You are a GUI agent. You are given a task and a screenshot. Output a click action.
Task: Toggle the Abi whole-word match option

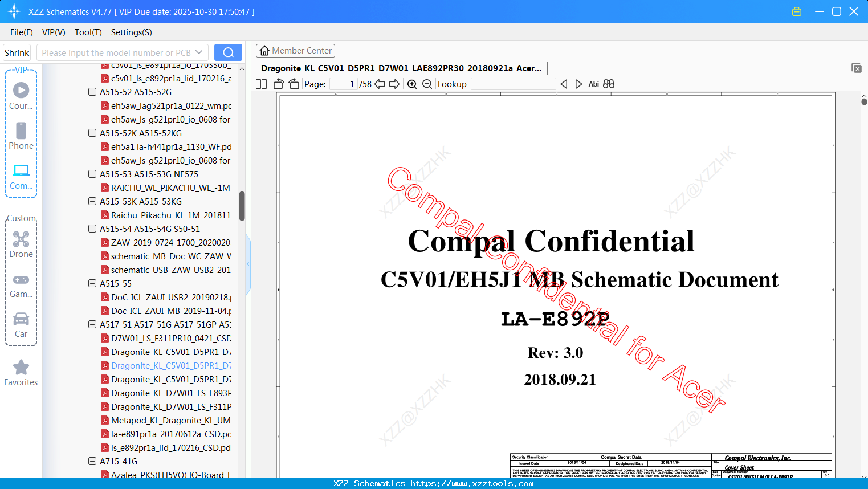tap(594, 84)
